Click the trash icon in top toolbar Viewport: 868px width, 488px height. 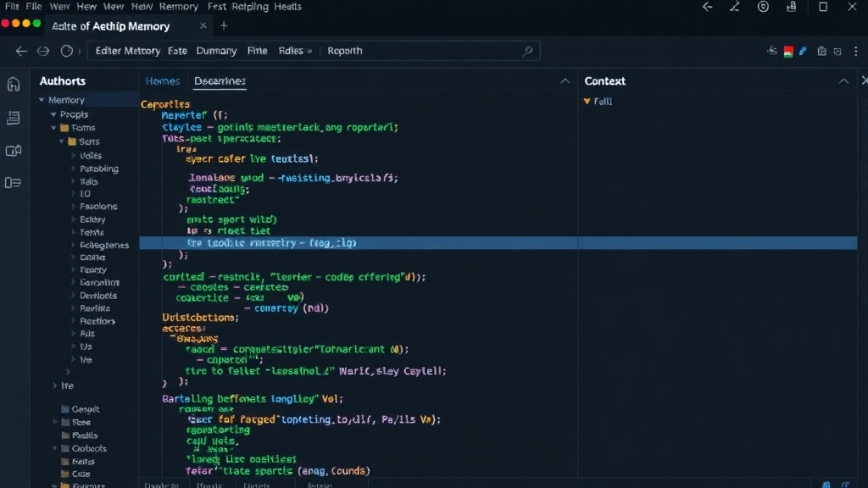[x=822, y=51]
